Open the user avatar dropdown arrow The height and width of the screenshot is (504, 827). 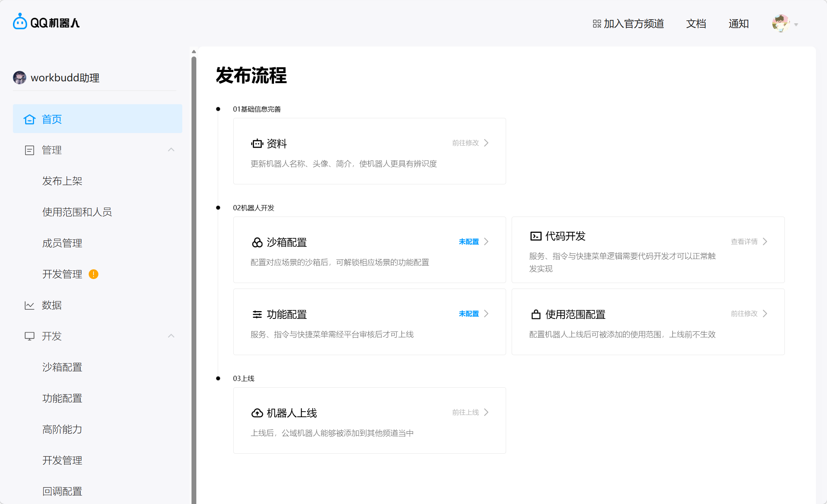tap(796, 25)
